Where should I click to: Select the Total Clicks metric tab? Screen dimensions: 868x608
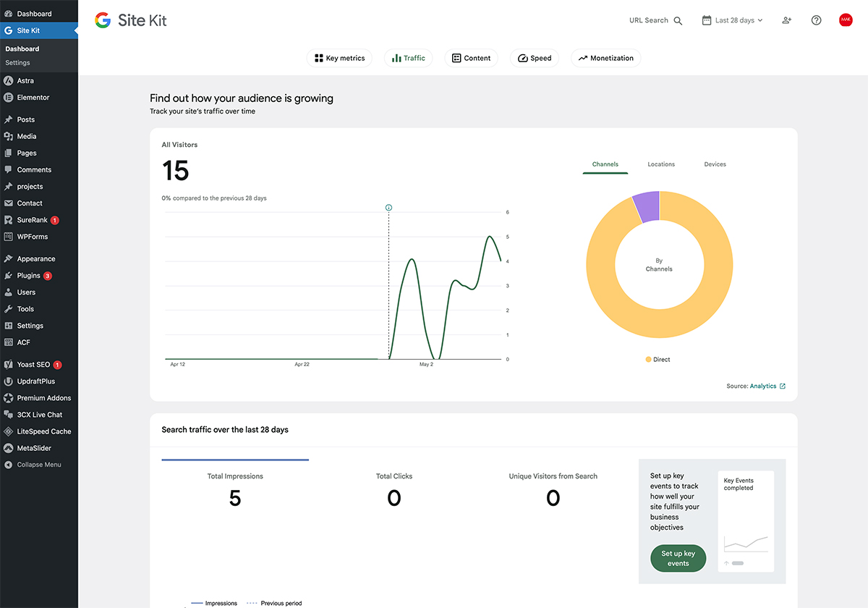[394, 490]
